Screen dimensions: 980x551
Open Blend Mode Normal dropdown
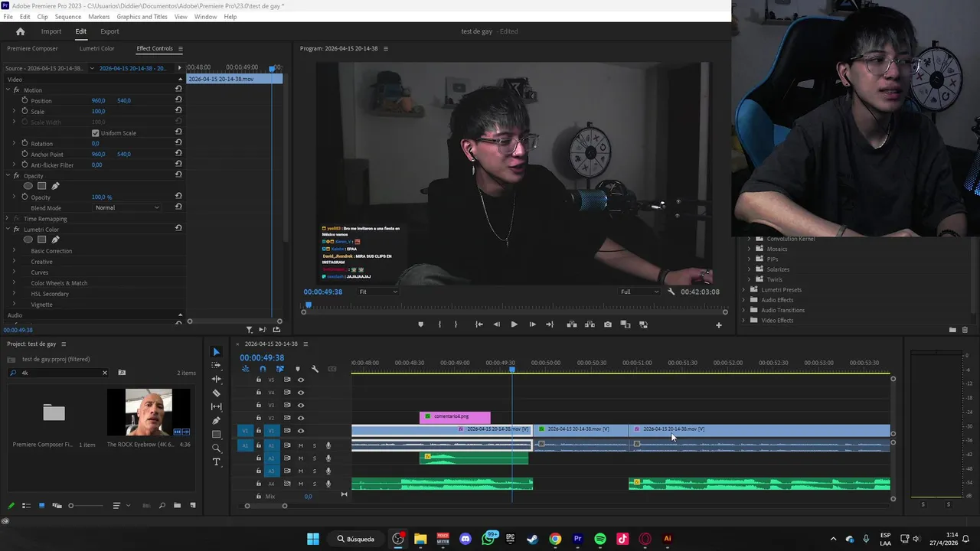[127, 207]
